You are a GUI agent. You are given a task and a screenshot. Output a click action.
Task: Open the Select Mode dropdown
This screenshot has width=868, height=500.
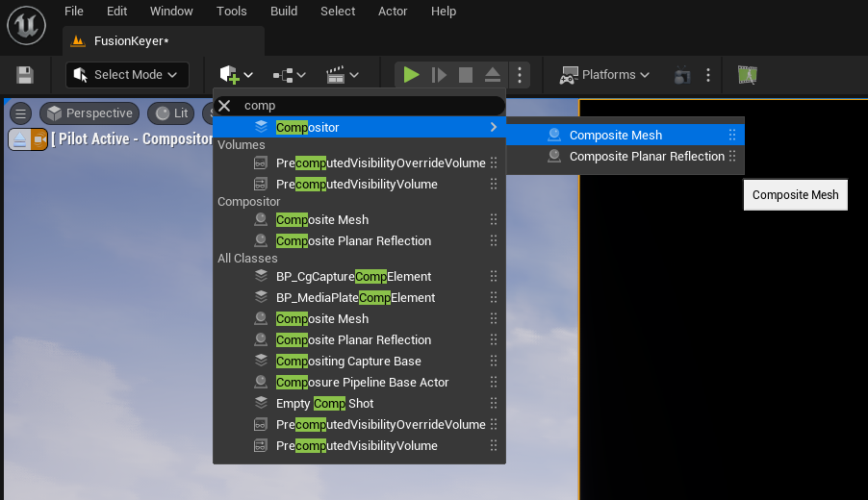(127, 75)
